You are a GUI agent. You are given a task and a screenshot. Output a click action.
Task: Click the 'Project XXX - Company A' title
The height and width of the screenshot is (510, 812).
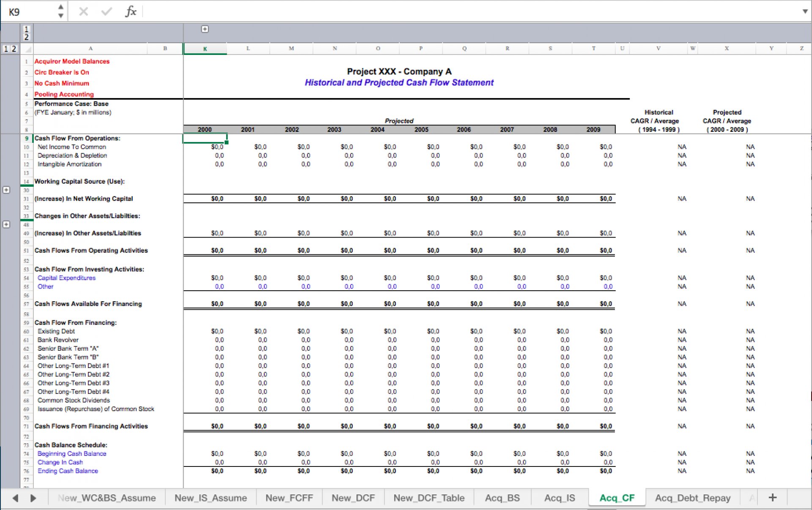pos(399,71)
